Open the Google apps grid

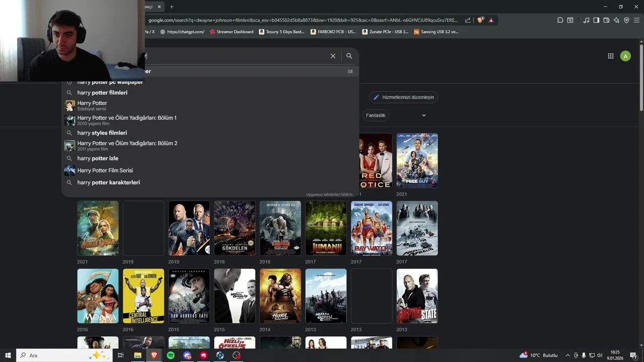pos(610,56)
